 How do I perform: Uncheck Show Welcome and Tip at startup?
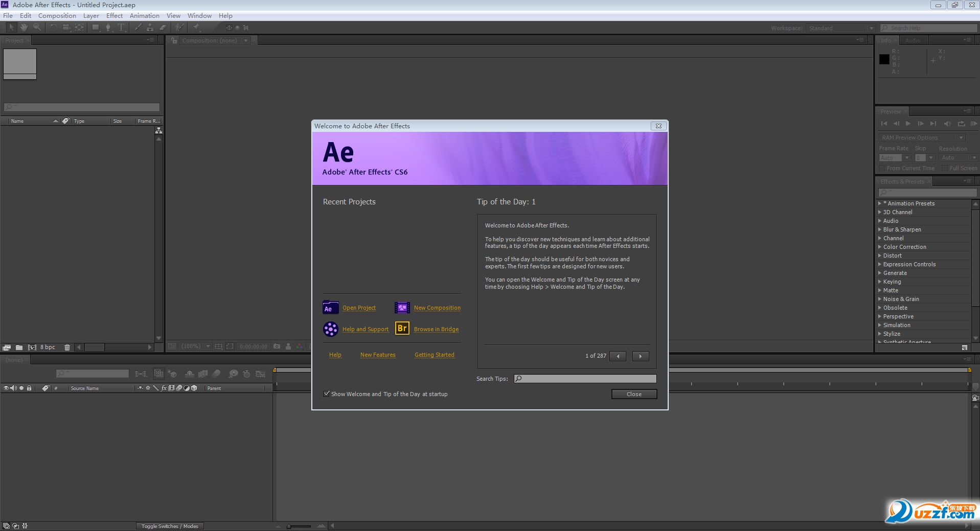tap(326, 394)
